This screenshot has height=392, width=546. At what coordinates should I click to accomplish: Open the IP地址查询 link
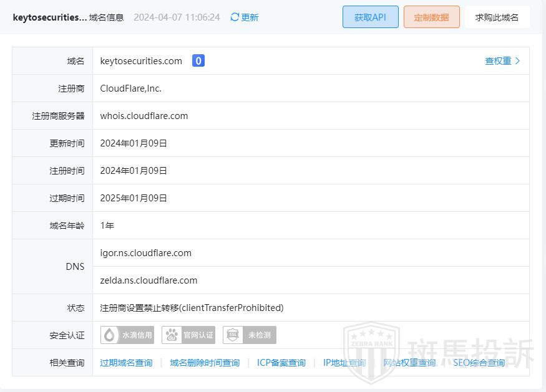point(344,363)
